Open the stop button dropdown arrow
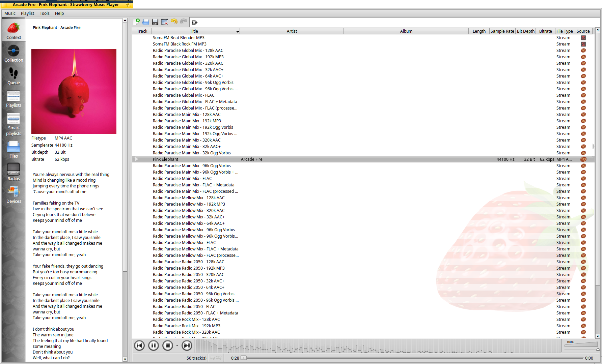This screenshot has width=602, height=364. pyautogui.click(x=177, y=346)
